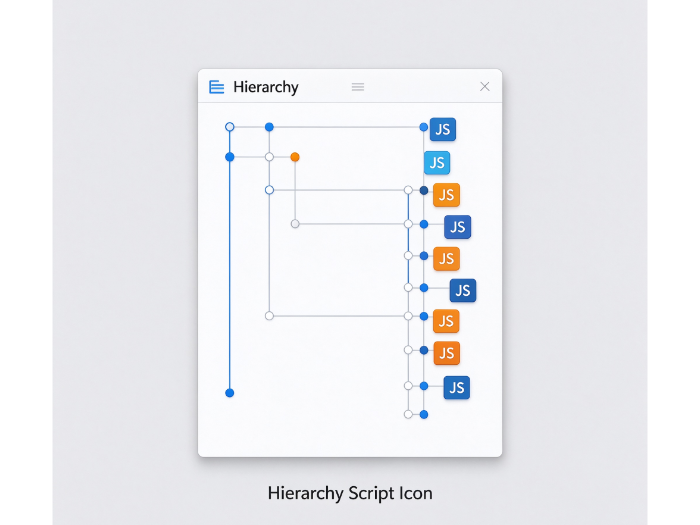
Task: Select the second orange JS icon from top
Action: click(446, 258)
